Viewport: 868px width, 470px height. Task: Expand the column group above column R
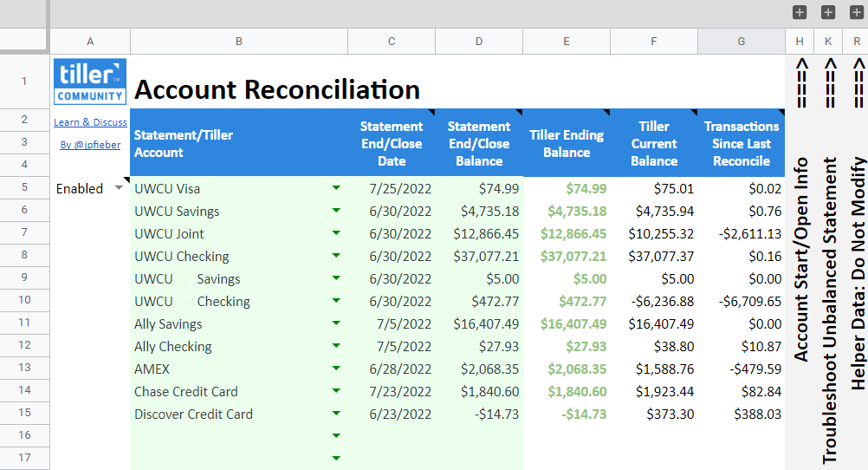tap(856, 12)
